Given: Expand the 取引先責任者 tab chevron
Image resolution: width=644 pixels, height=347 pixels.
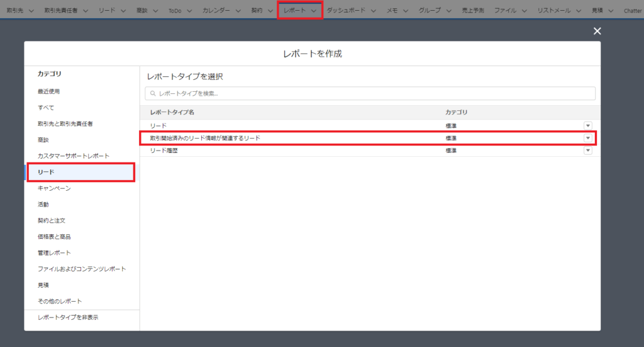Looking at the screenshot, I should pos(86,11).
